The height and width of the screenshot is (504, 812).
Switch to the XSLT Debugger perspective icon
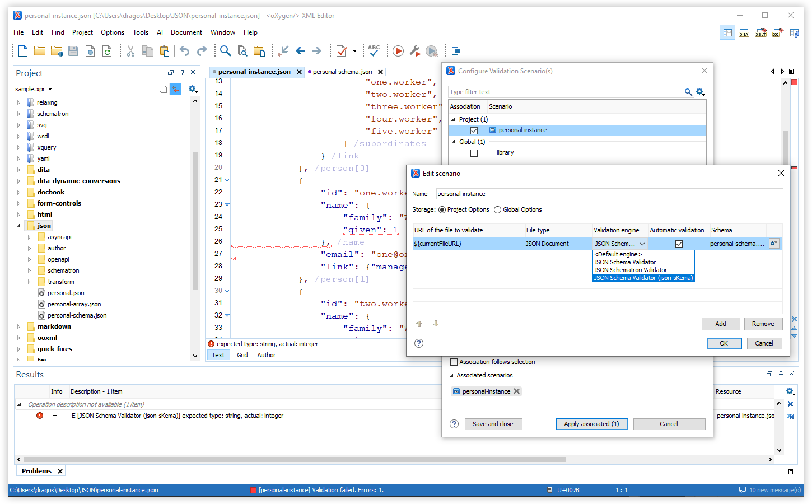tap(760, 33)
